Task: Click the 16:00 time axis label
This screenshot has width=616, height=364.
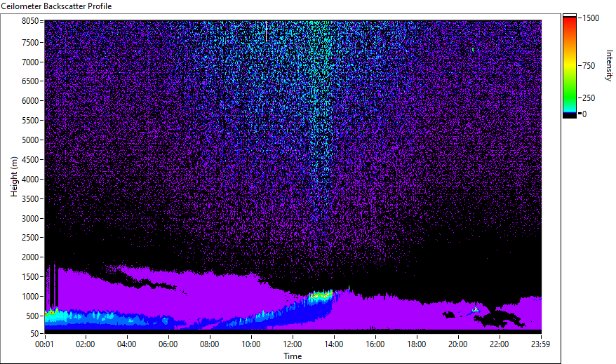Action: [x=375, y=344]
